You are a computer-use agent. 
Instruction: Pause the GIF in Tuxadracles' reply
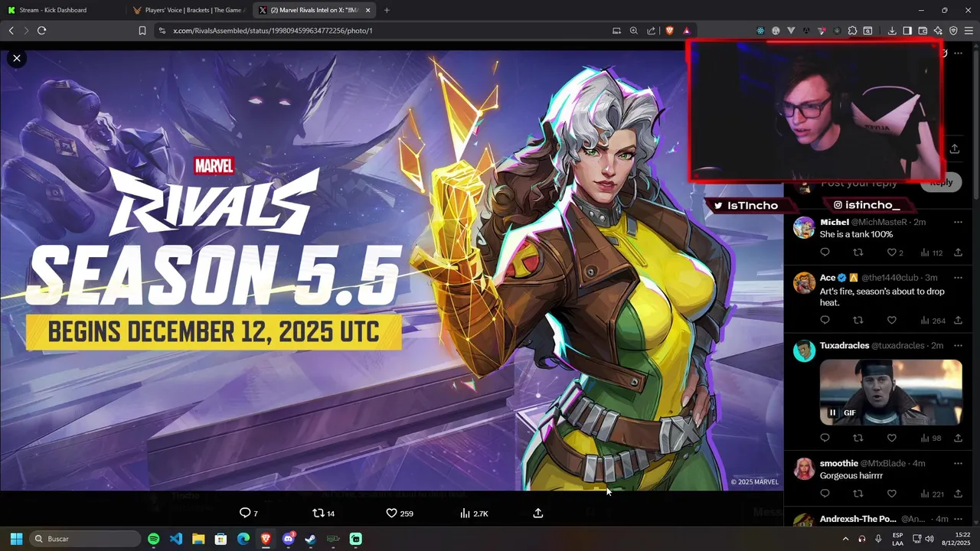pyautogui.click(x=832, y=412)
